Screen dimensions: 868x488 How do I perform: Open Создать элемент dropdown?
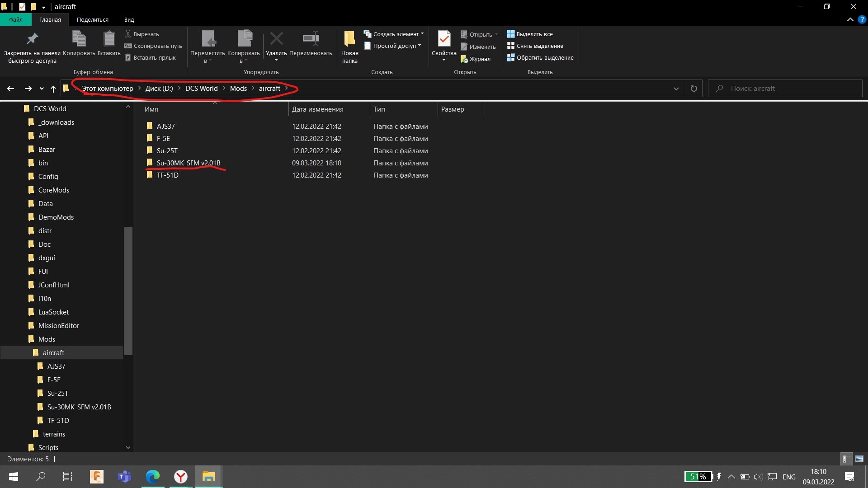394,34
